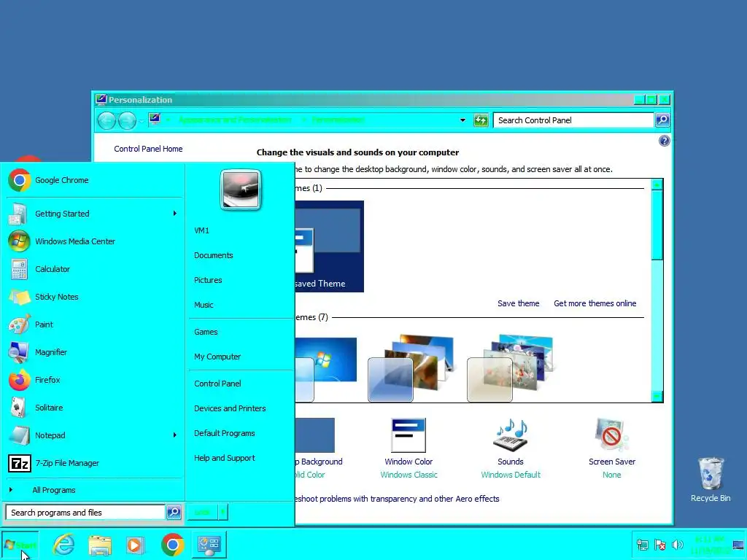Open the Recycle Bin on the desktop

point(711,479)
